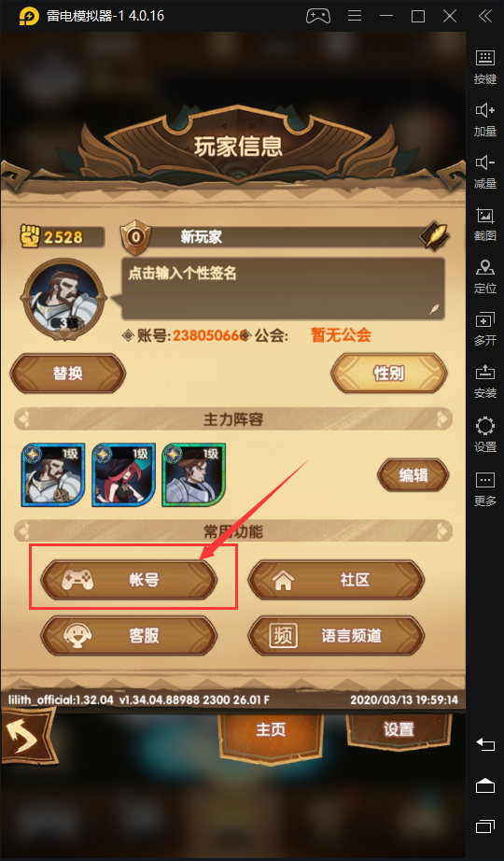
Task: Click the feather edit-name icon
Action: tap(435, 236)
